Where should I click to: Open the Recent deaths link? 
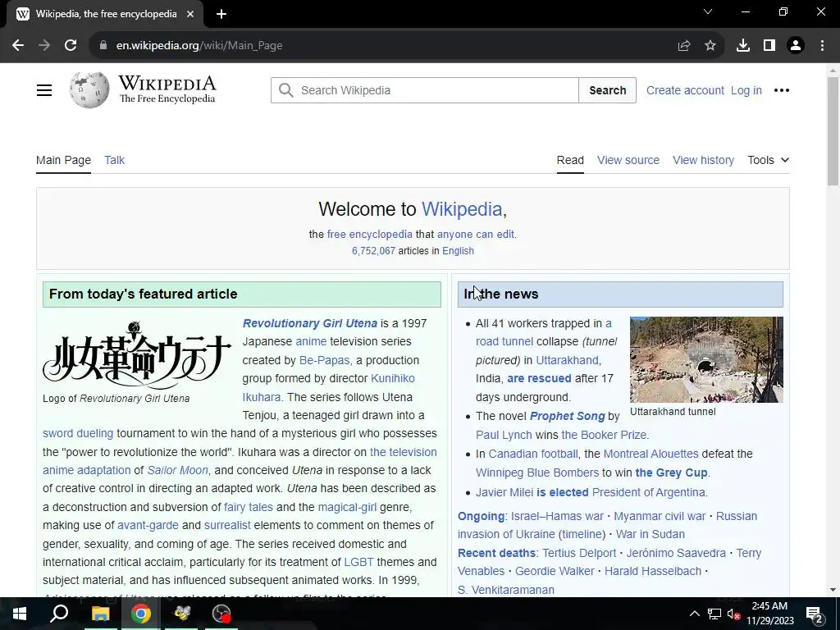(x=496, y=553)
